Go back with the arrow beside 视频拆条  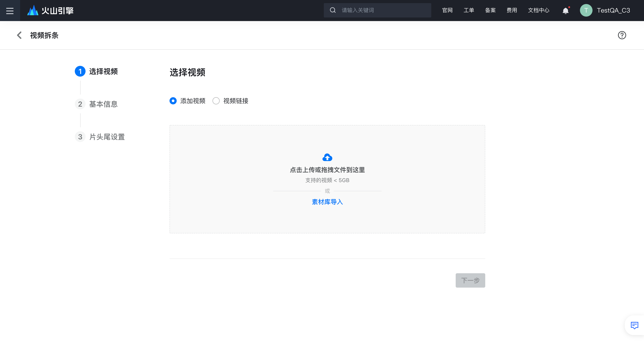pyautogui.click(x=19, y=35)
